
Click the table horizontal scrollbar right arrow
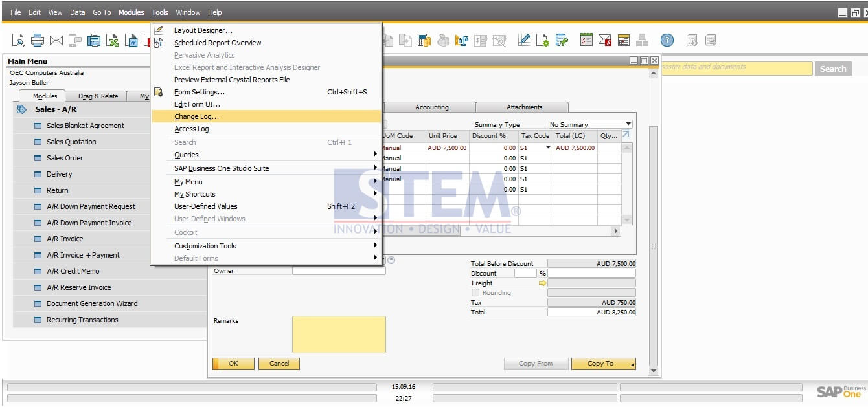pyautogui.click(x=616, y=231)
